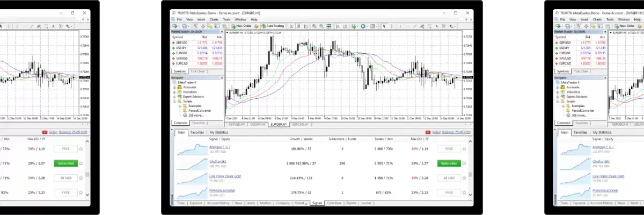
Task: Open Profiles dropdown arrow in center window
Action: click(188, 26)
